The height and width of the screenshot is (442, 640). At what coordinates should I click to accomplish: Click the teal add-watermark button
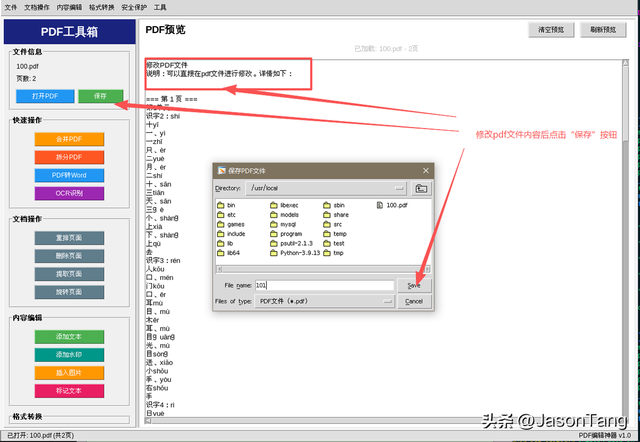click(x=69, y=355)
